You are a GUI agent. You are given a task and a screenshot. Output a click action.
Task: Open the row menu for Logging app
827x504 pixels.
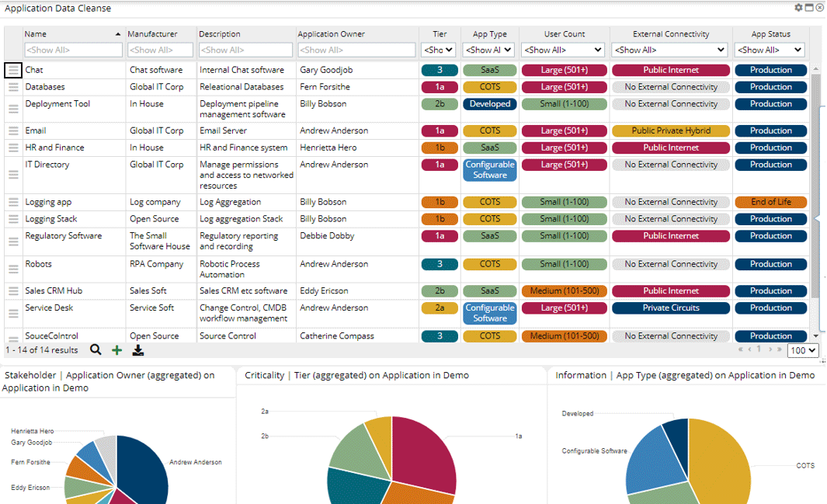coord(13,202)
